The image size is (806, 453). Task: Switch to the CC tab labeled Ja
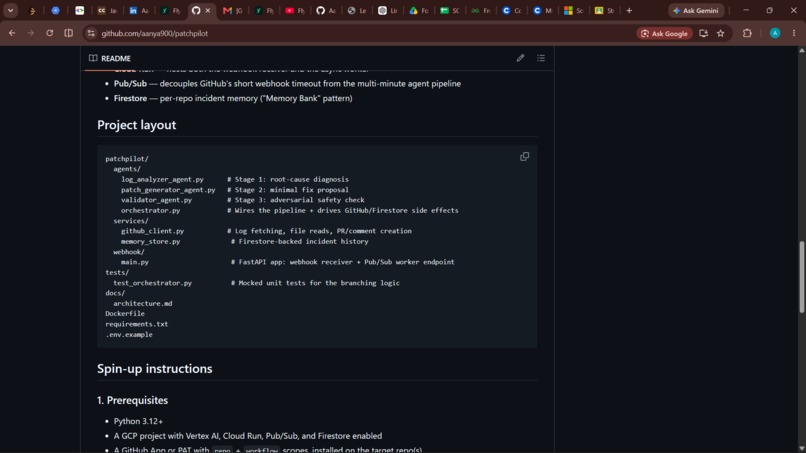point(107,10)
